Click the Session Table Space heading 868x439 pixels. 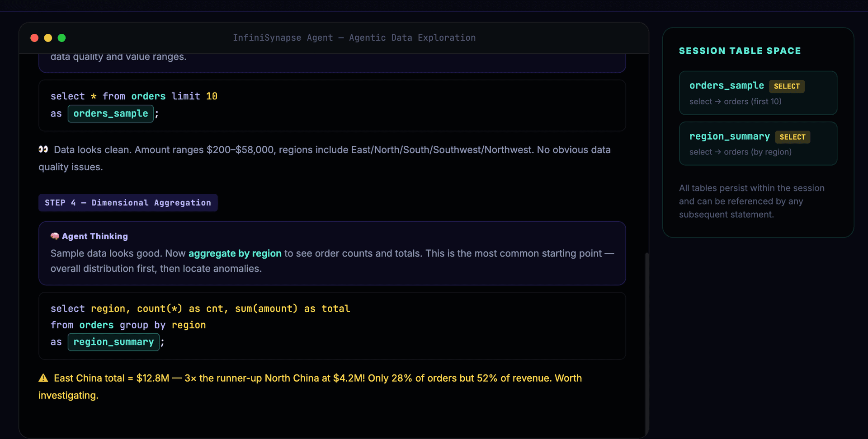[x=740, y=51]
